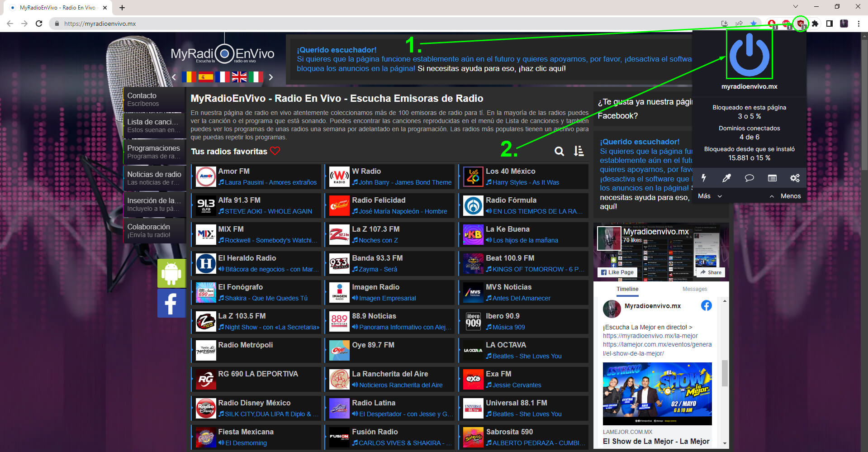Image resolution: width=868 pixels, height=452 pixels.
Task: Click the Alfa 91.3 FM logo
Action: click(x=206, y=205)
